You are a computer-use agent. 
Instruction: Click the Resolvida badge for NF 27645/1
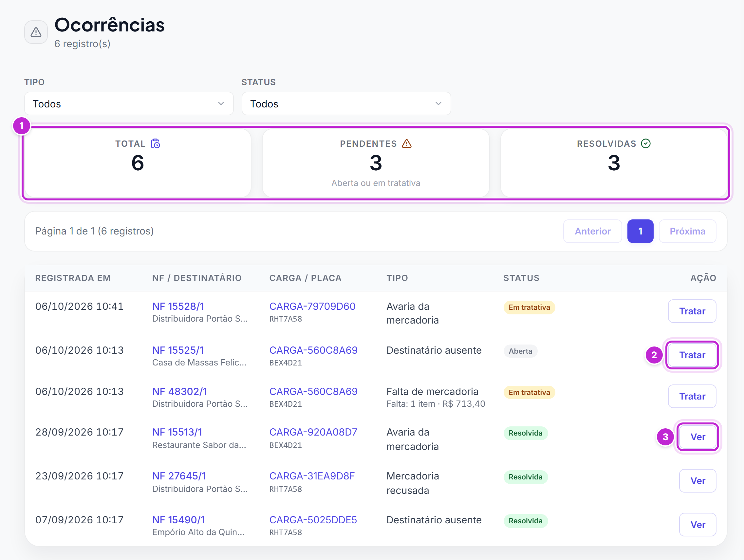525,477
